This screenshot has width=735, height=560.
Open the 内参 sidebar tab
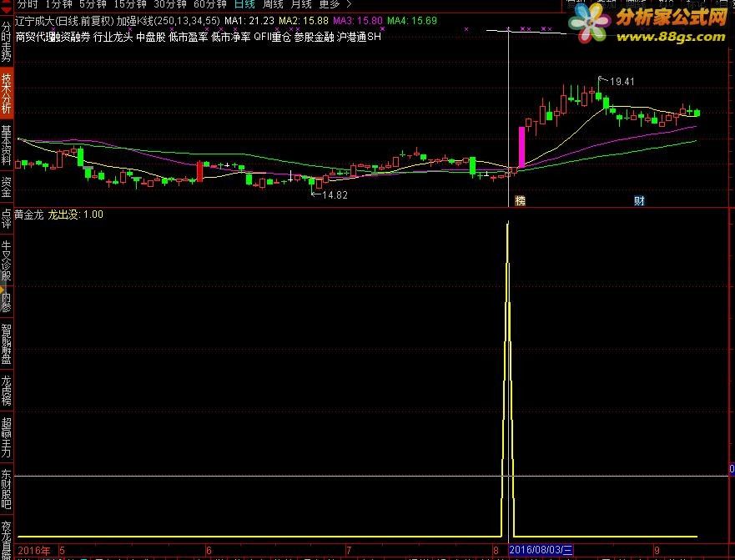coord(6,302)
